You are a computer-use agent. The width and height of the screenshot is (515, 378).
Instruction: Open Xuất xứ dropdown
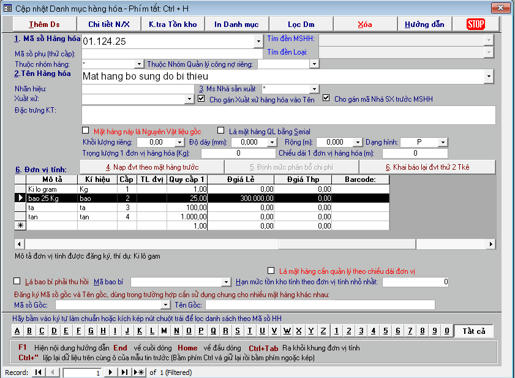tap(189, 99)
